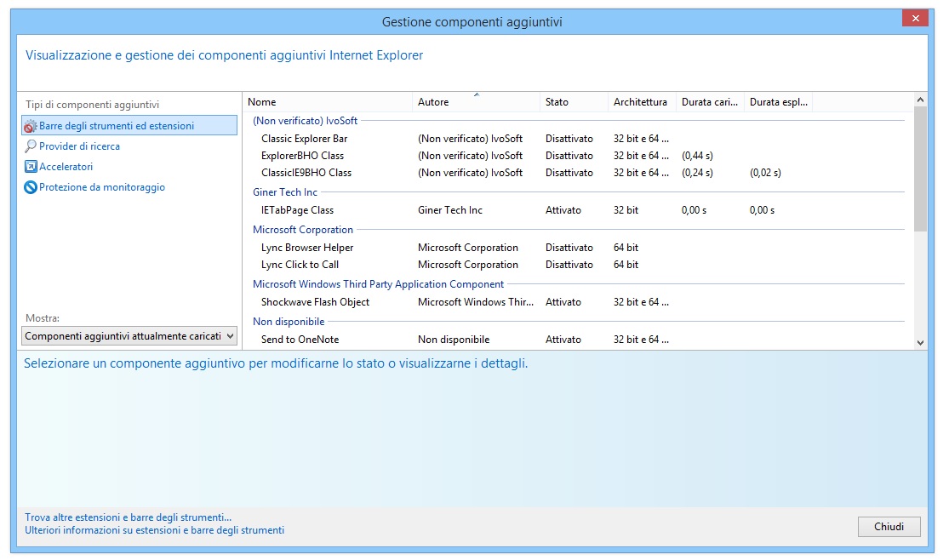Select the Lync Click to Call add-on

300,265
